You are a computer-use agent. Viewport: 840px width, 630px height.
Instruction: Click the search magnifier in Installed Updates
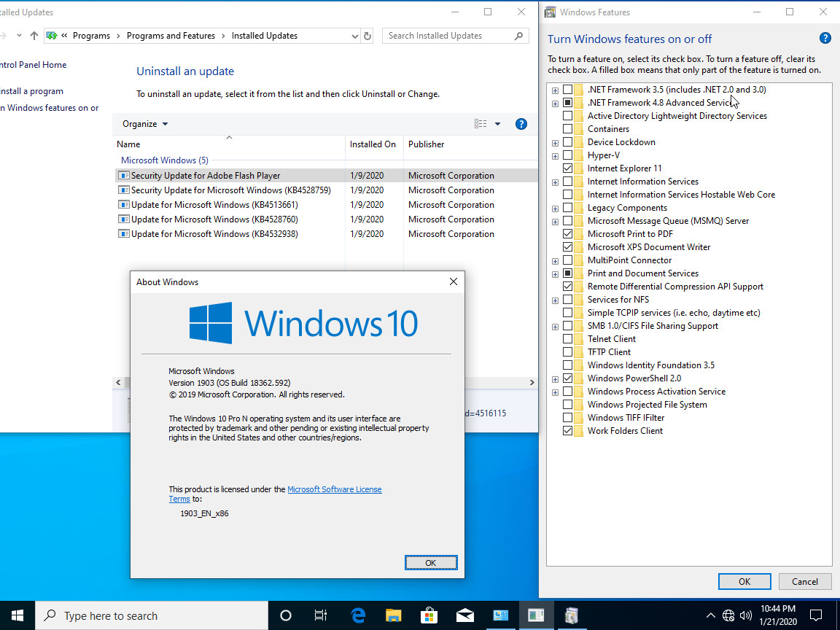[518, 36]
